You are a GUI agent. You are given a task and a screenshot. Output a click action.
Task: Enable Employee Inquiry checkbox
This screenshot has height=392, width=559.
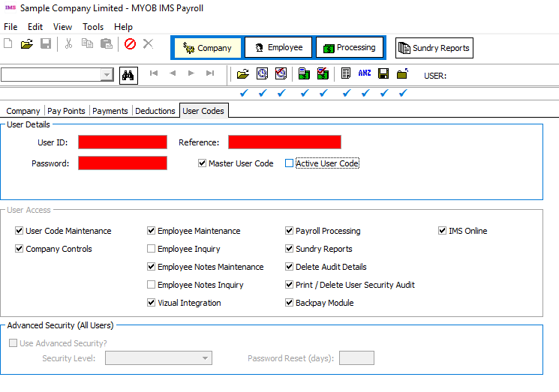tap(151, 249)
